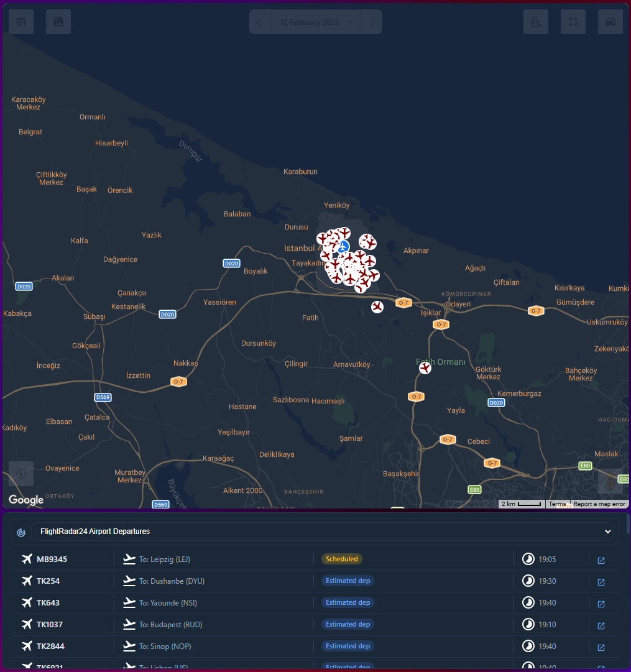
Task: Click the Estimated dep badge for TK643
Action: coord(348,602)
